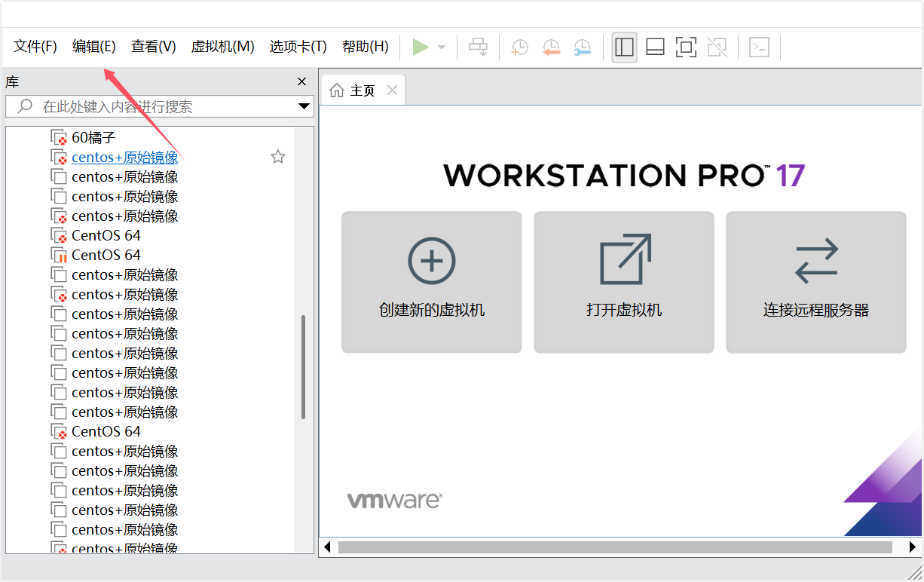Switch to the 主页 tab
The height and width of the screenshot is (582, 924).
[363, 90]
